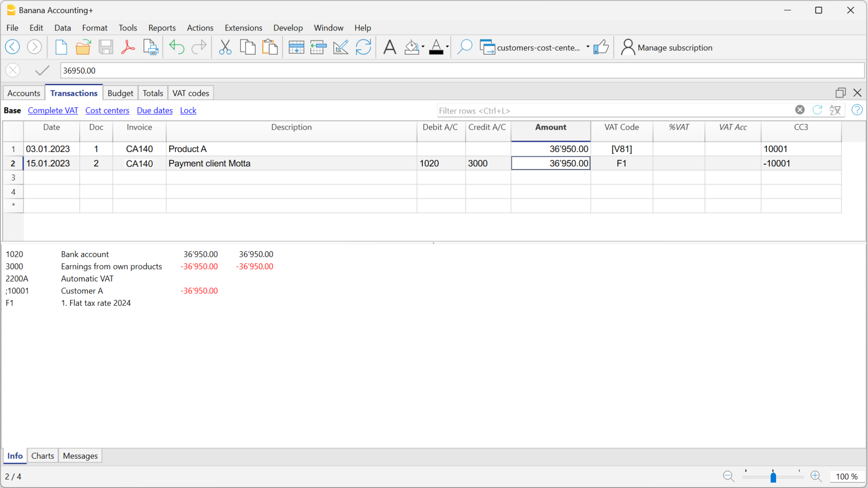
Task: Accept cell edit with checkmark
Action: (42, 70)
